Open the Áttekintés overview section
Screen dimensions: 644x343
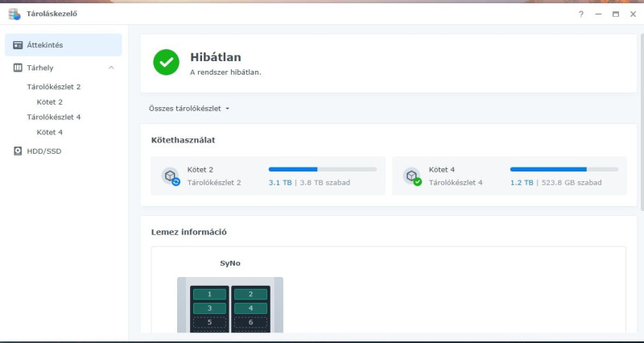pyautogui.click(x=64, y=45)
